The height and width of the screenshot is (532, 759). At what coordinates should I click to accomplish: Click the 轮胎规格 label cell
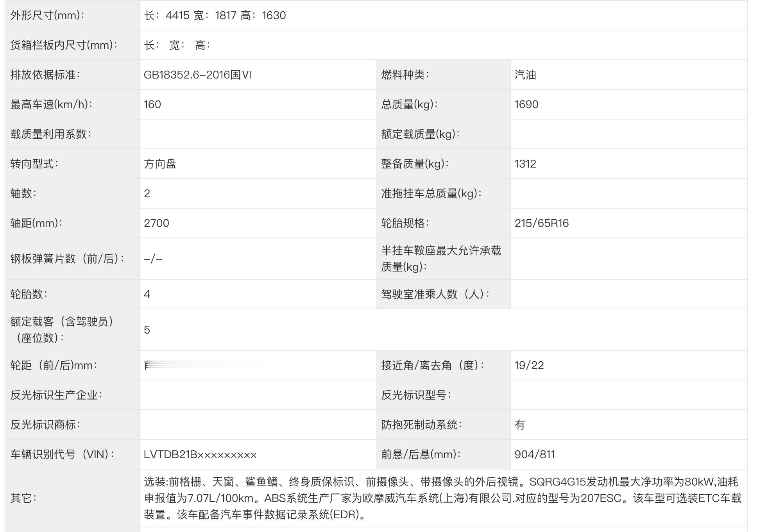tap(405, 223)
